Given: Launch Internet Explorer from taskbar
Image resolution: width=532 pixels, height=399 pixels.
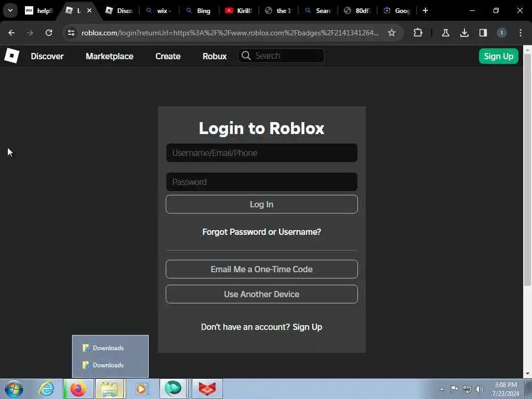Looking at the screenshot, I should click(x=46, y=389).
